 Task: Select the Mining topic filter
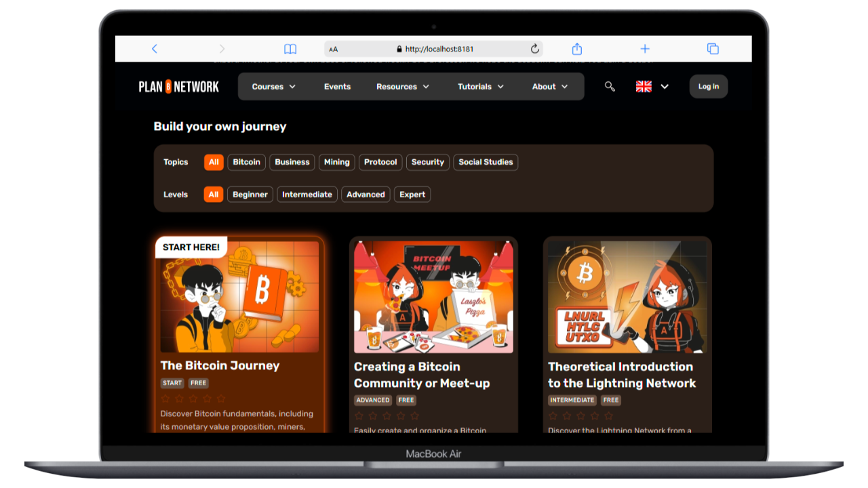coord(336,162)
